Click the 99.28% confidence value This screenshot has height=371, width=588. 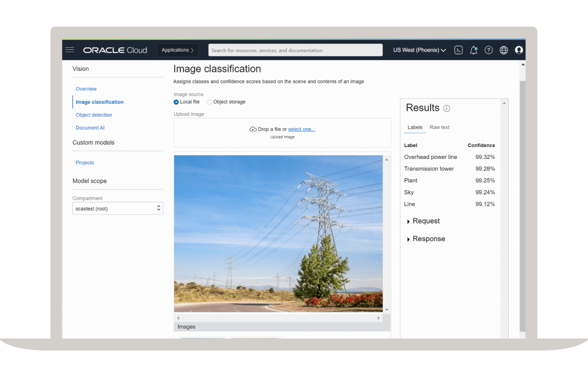tap(485, 169)
